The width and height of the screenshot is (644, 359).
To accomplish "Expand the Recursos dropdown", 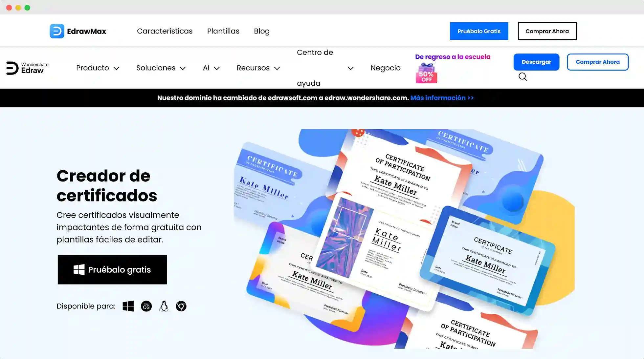I will [x=258, y=68].
